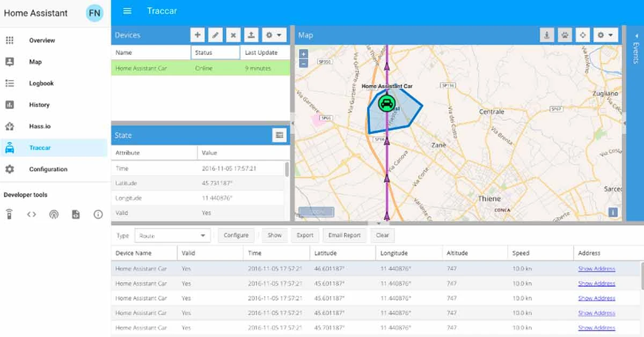
Task: Open the Logbook from the sidebar
Action: [x=42, y=83]
